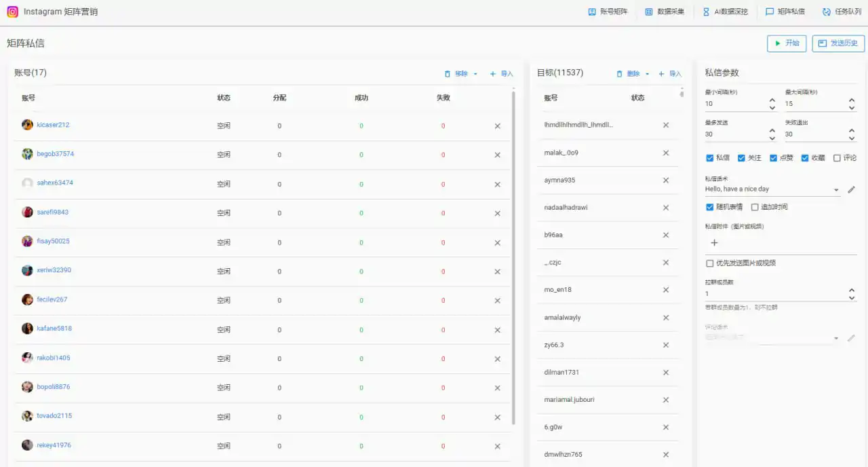Delete target malak_.0o9 using its X icon
Image resolution: width=868 pixels, height=467 pixels.
[x=665, y=153]
